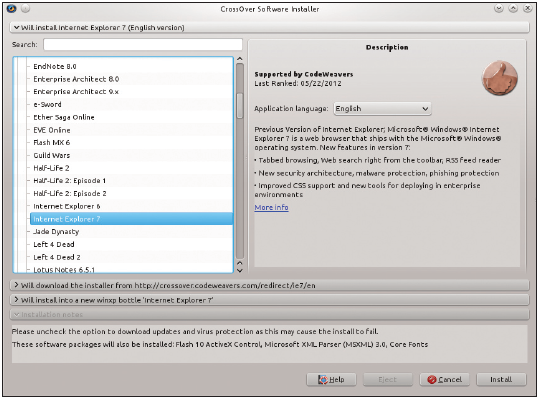This screenshot has height=400, width=540.
Task: Click the scroll down arrow at the list's bottom
Action: click(240, 270)
